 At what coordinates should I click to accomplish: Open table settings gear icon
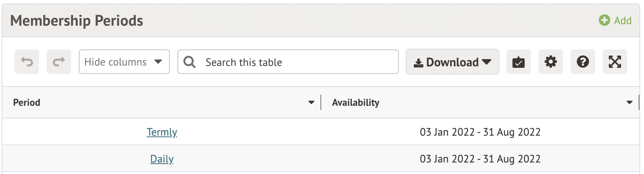tap(550, 62)
